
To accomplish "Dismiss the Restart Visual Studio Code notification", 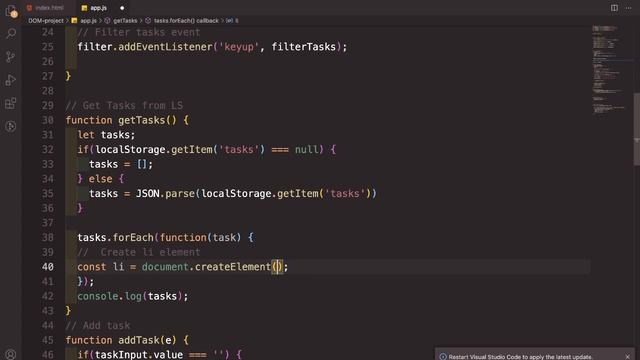I will [628, 357].
